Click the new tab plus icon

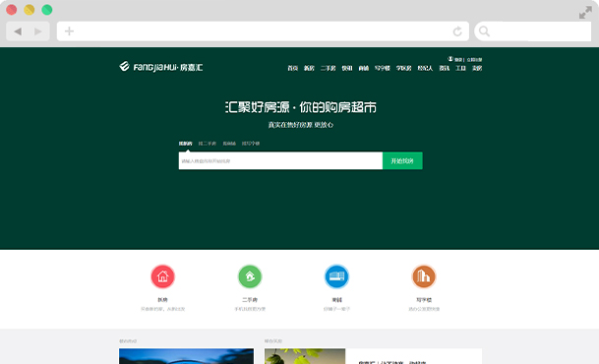click(69, 30)
